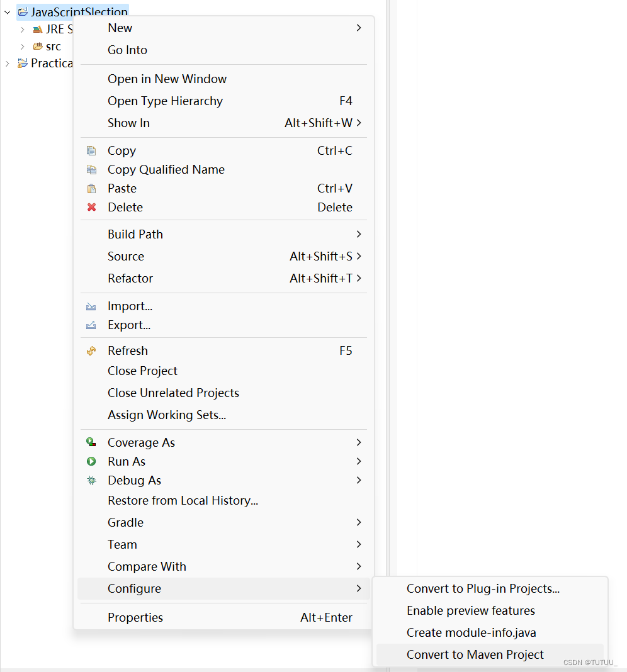Click the Coverage As icon
The width and height of the screenshot is (627, 672).
coord(91,442)
